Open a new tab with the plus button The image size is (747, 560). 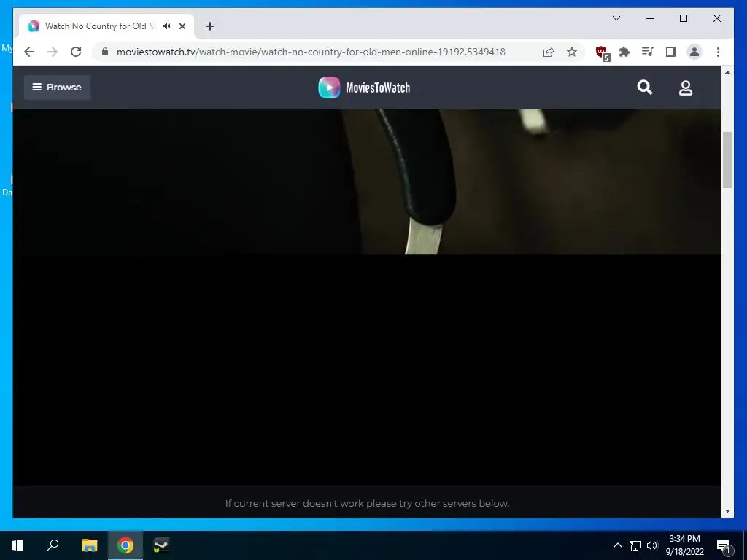click(210, 26)
